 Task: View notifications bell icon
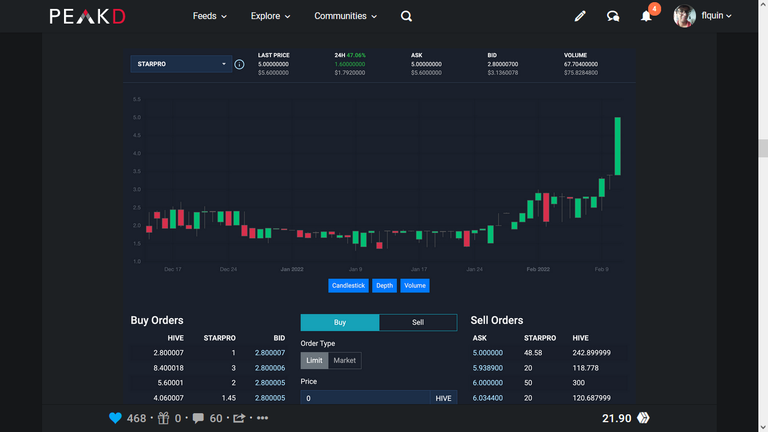click(647, 16)
